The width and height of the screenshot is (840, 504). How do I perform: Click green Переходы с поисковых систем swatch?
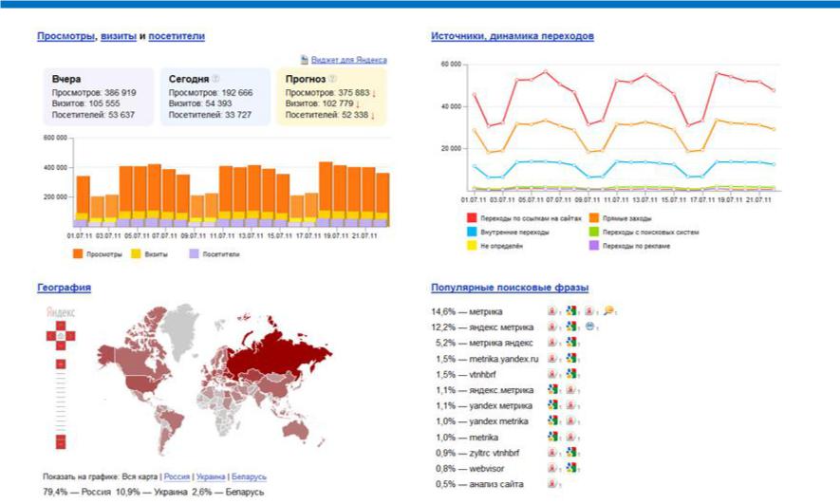[593, 232]
